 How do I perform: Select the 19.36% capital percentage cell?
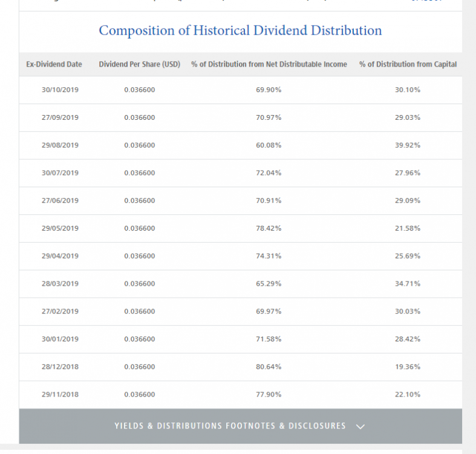point(408,367)
